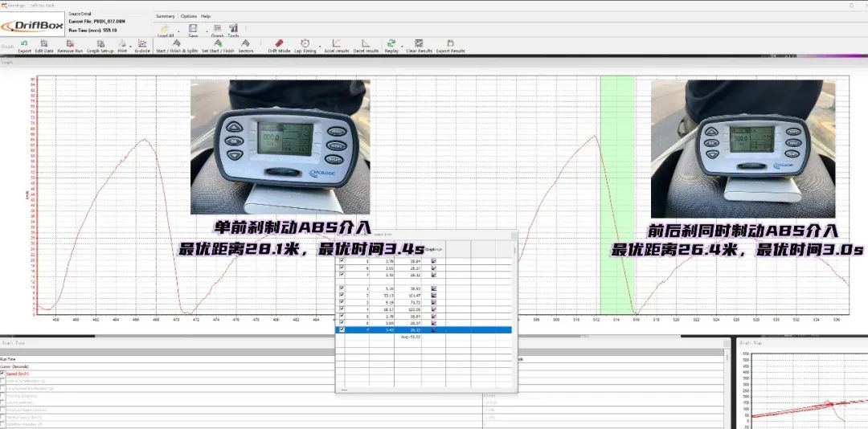Toggle the Speed (km/h) channel checkbox
Viewport: 868px width, 429px height.
tap(2, 374)
